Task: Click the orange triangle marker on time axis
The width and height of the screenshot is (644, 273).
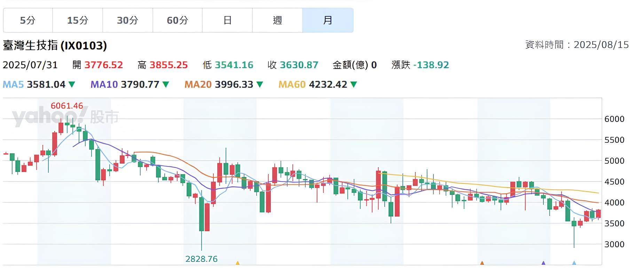Action: (482, 263)
